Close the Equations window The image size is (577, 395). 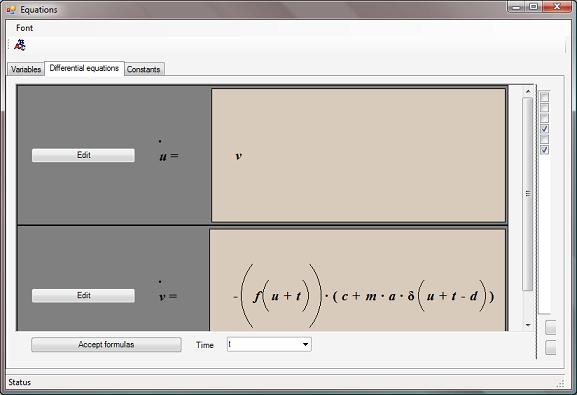557,7
